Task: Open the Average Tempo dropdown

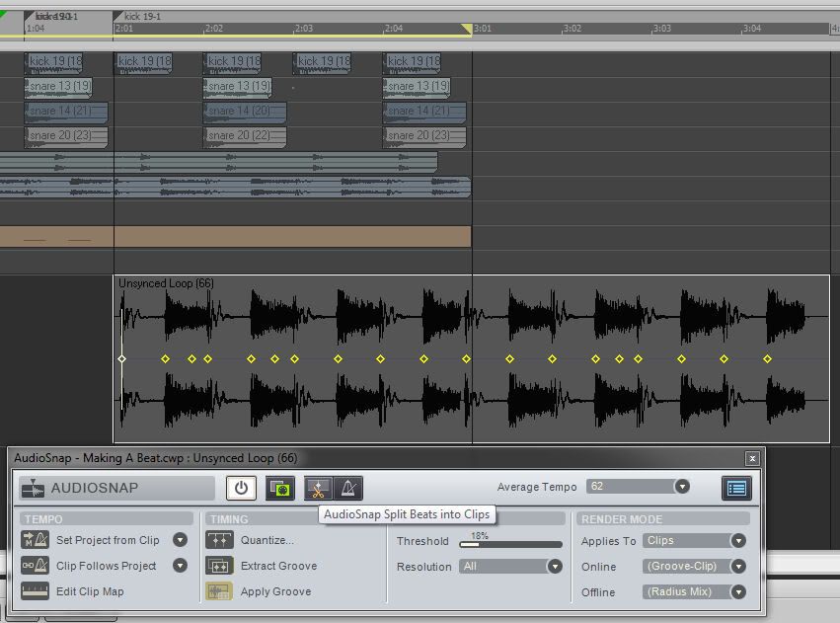Action: tap(681, 487)
